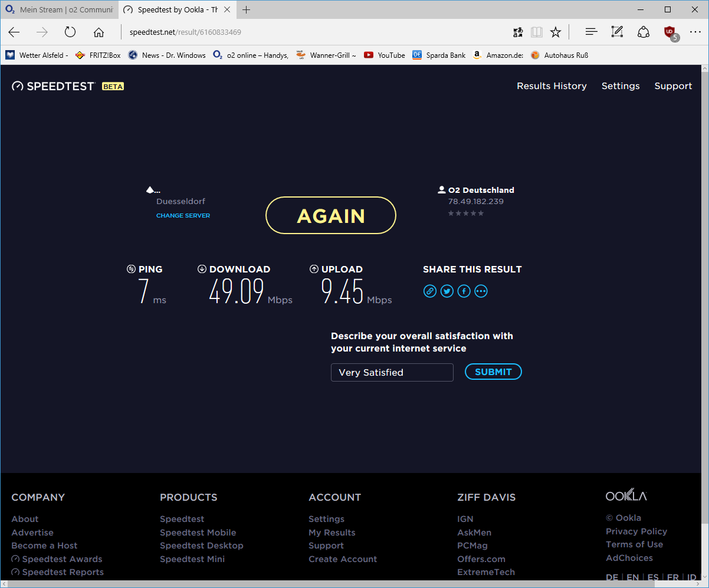The height and width of the screenshot is (588, 709).
Task: Open the Very Satisfied satisfaction dropdown
Action: point(392,373)
